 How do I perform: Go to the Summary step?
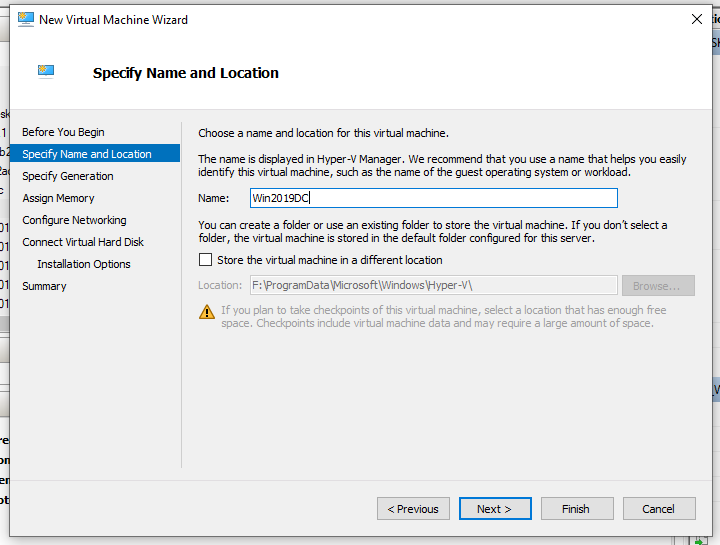(44, 287)
